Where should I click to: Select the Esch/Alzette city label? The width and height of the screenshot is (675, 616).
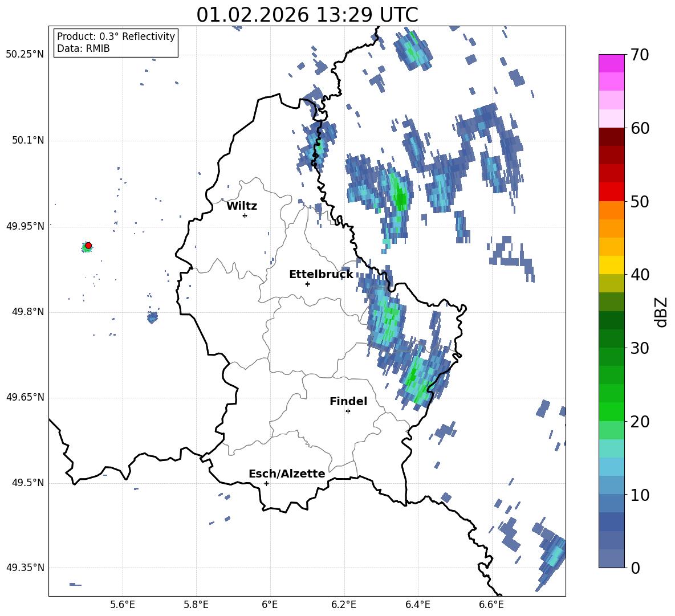tap(287, 474)
